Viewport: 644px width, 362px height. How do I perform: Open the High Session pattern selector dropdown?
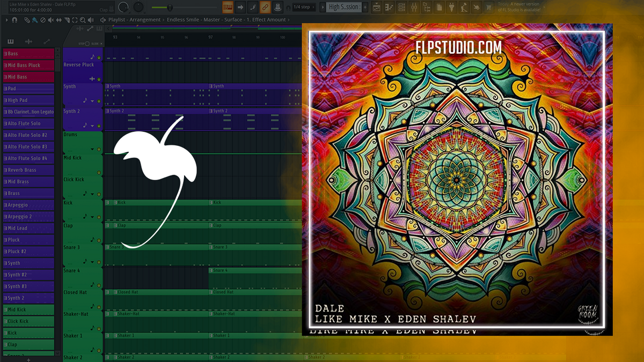click(343, 8)
